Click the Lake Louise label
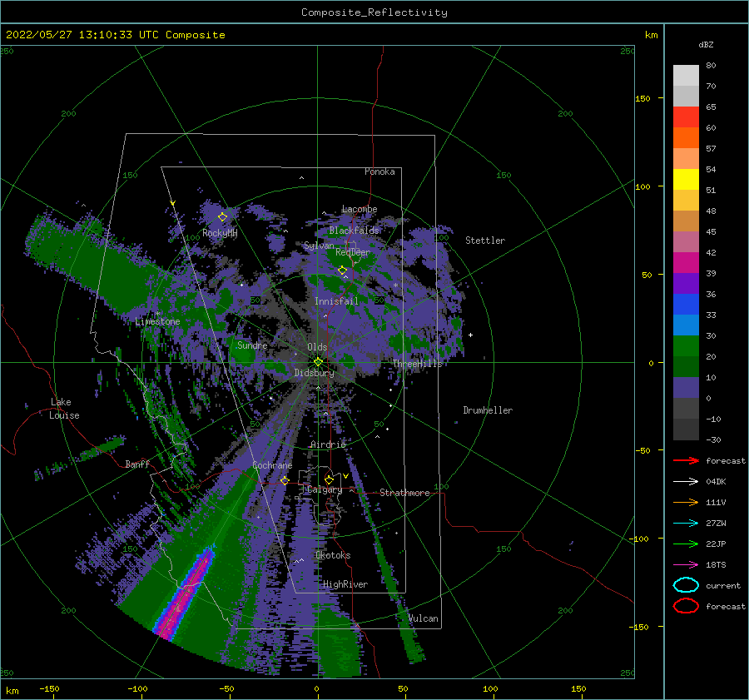Viewport: 749px width, 700px height. pyautogui.click(x=64, y=409)
